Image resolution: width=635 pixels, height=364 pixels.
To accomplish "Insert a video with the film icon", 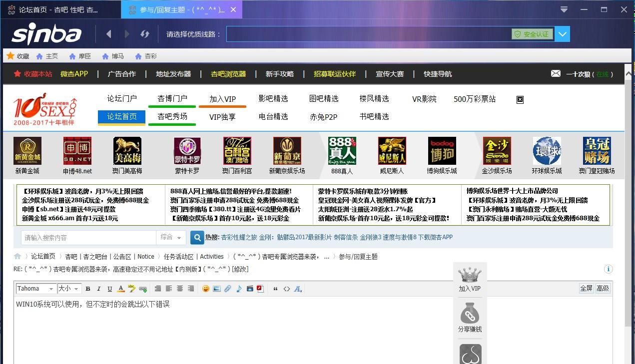I will (x=250, y=289).
